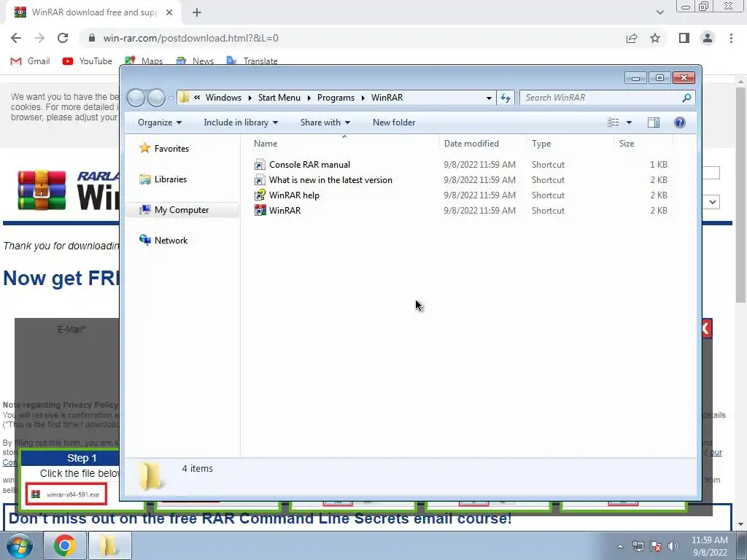The image size is (747, 560).
Task: Open a new Chrome tab
Action: tap(197, 12)
